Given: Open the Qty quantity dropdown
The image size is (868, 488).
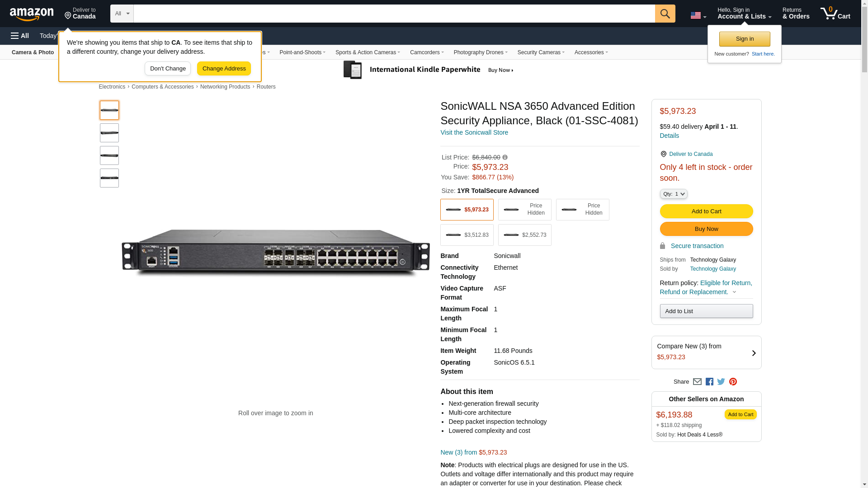Looking at the screenshot, I should (673, 194).
